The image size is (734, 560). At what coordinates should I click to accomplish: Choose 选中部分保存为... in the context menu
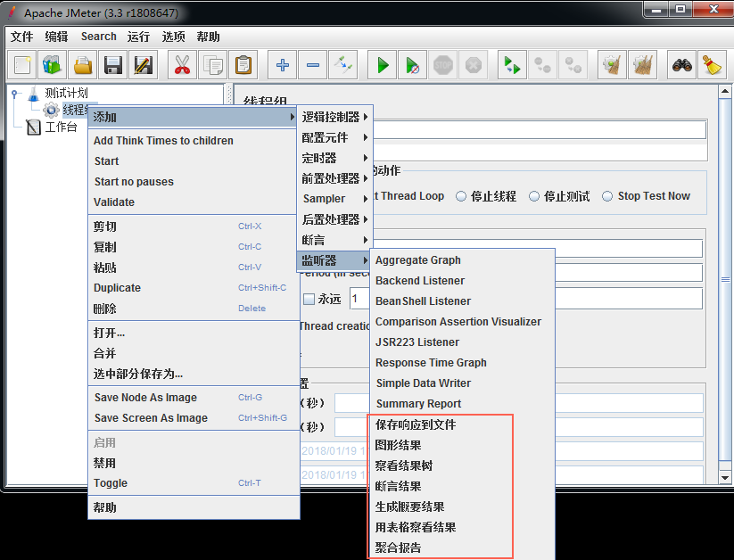(x=194, y=374)
